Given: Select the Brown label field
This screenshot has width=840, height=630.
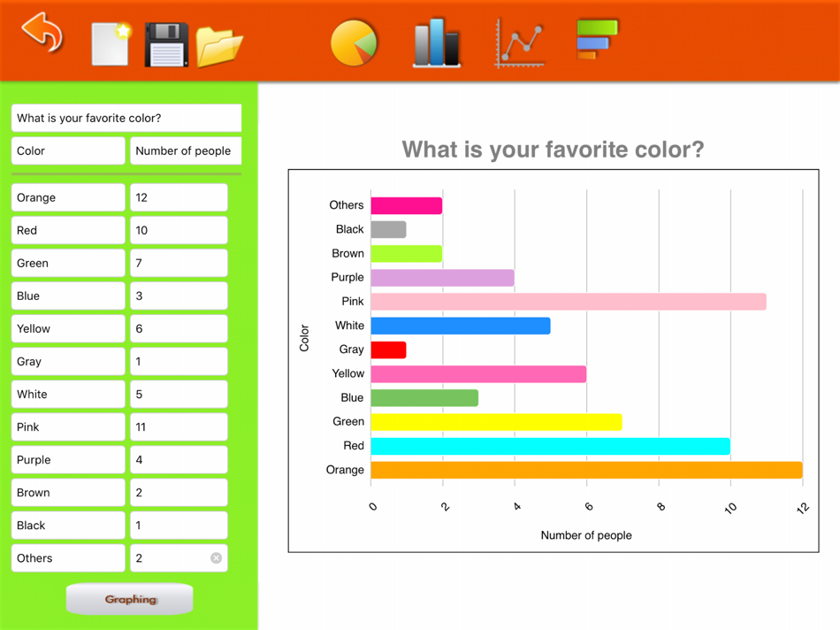Looking at the screenshot, I should pyautogui.click(x=68, y=492).
